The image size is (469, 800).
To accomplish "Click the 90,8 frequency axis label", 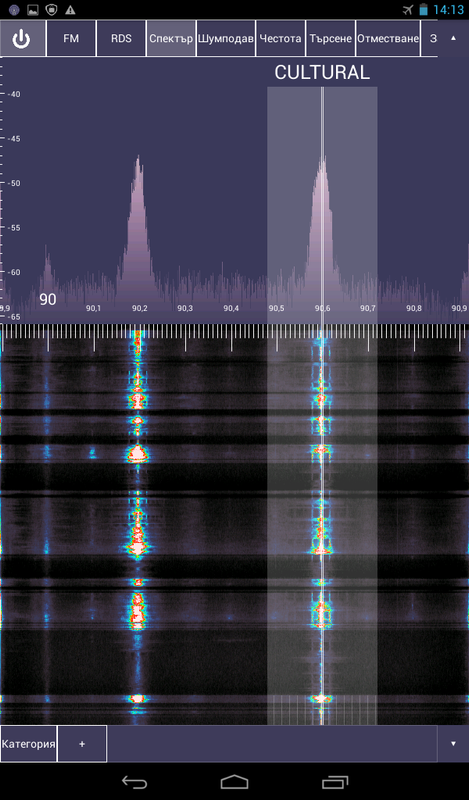I will click(413, 309).
